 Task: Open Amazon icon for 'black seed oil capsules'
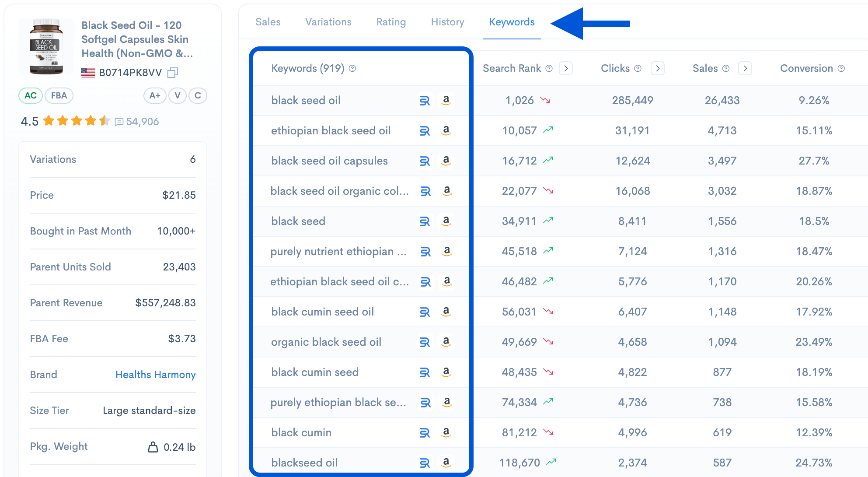(446, 161)
